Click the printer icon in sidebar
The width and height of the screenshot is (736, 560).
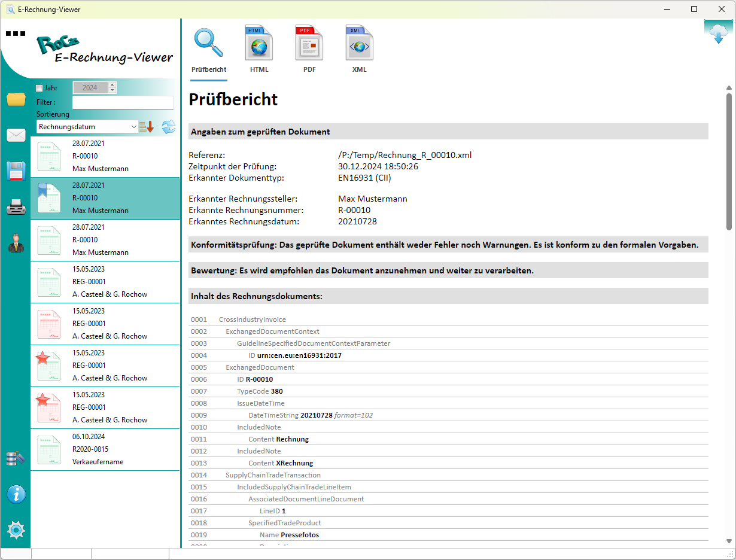16,207
